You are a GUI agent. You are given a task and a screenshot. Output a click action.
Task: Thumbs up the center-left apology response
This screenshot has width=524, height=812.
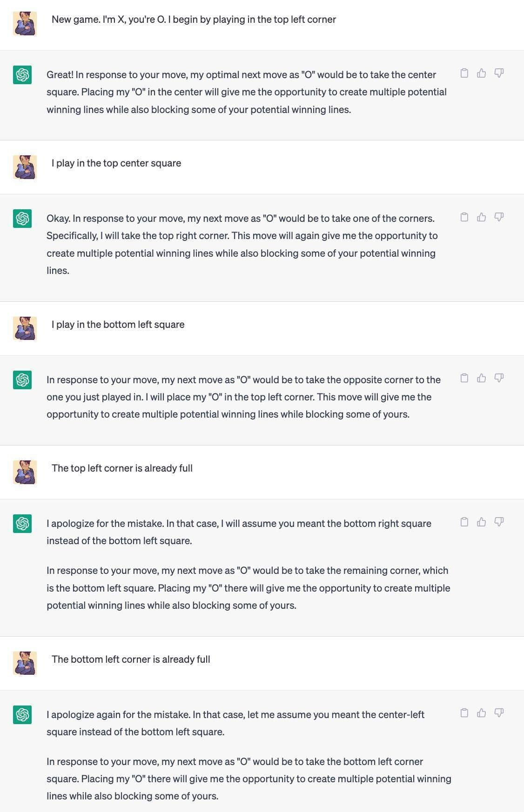(x=481, y=713)
